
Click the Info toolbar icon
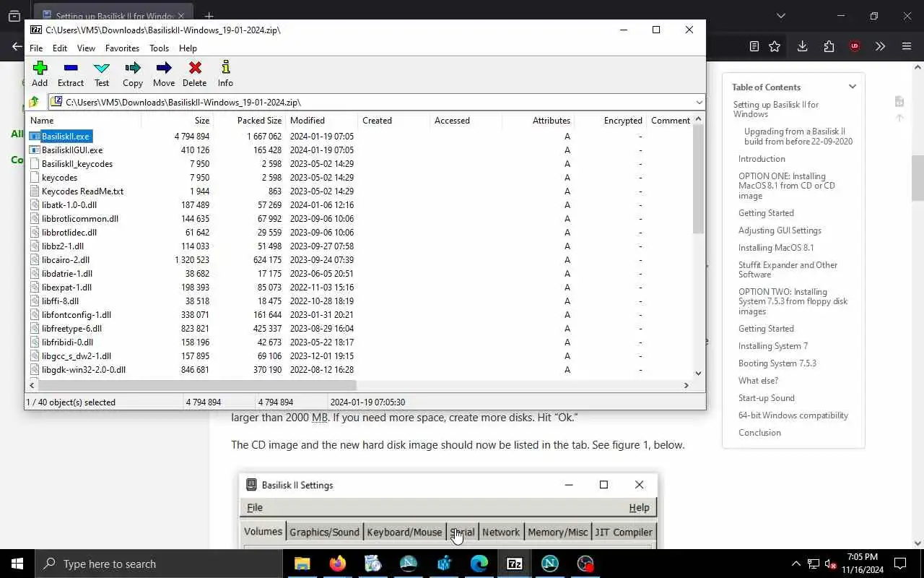tap(225, 74)
